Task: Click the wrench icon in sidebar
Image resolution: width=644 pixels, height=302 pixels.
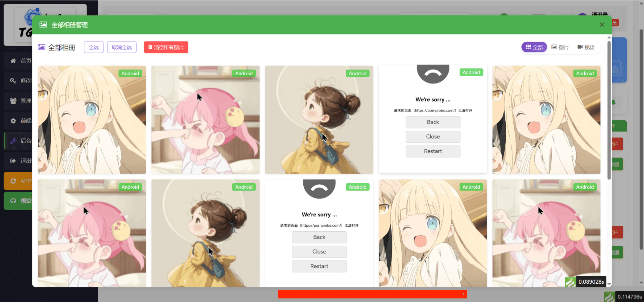Action: pyautogui.click(x=13, y=141)
